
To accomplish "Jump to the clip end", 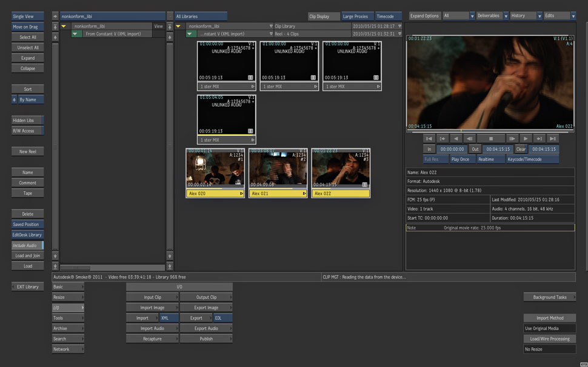I will pyautogui.click(x=552, y=139).
